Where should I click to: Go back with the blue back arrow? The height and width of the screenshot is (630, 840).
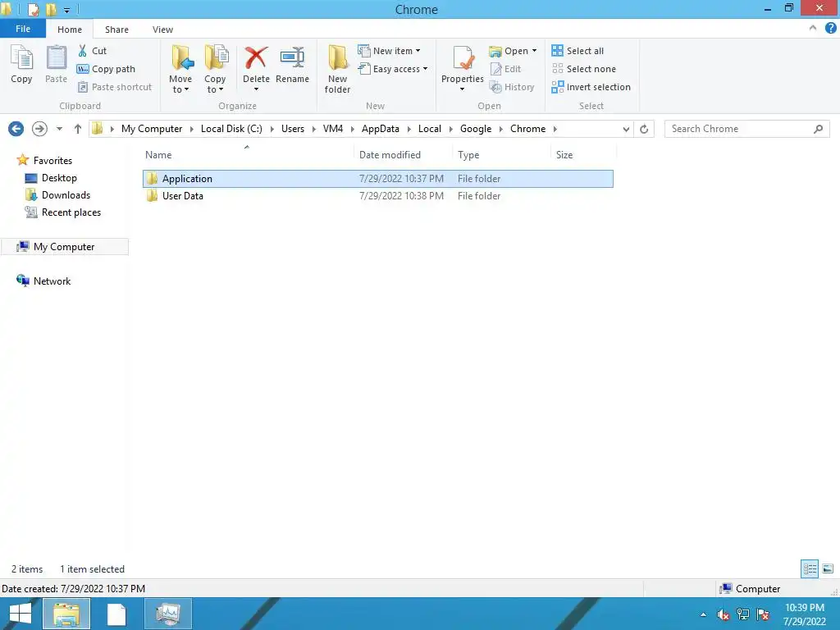coord(16,129)
